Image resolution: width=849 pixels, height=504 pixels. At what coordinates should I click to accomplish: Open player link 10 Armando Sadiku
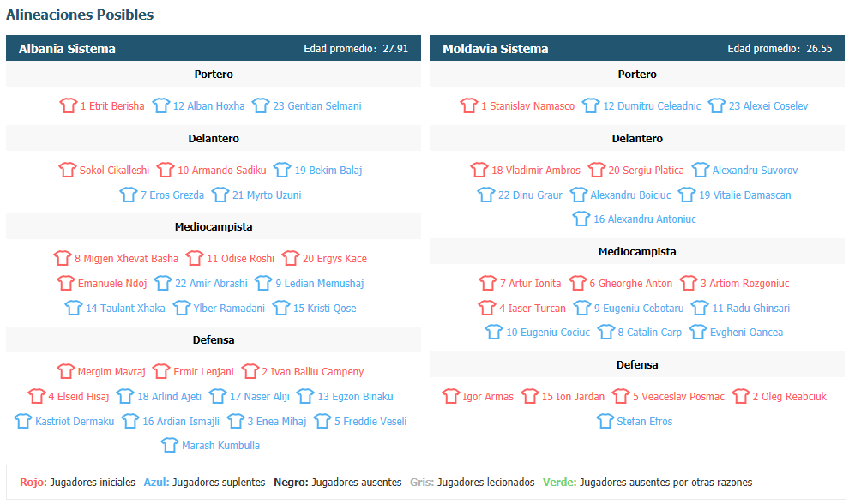point(222,170)
